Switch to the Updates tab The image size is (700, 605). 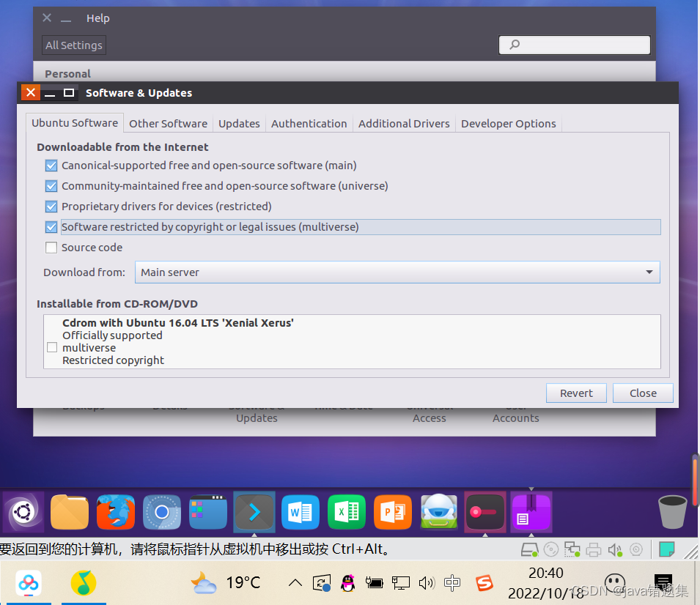click(239, 124)
